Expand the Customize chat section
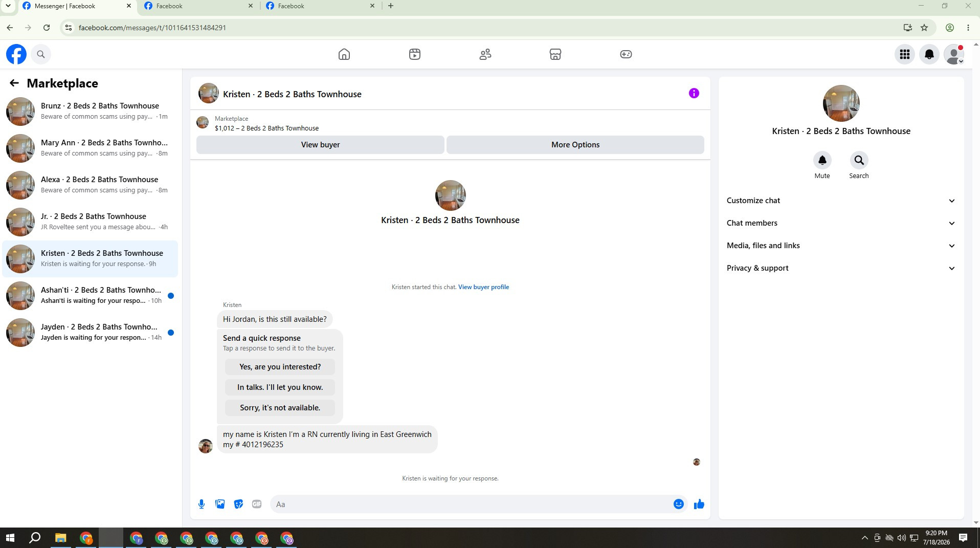980x548 pixels. (841, 201)
